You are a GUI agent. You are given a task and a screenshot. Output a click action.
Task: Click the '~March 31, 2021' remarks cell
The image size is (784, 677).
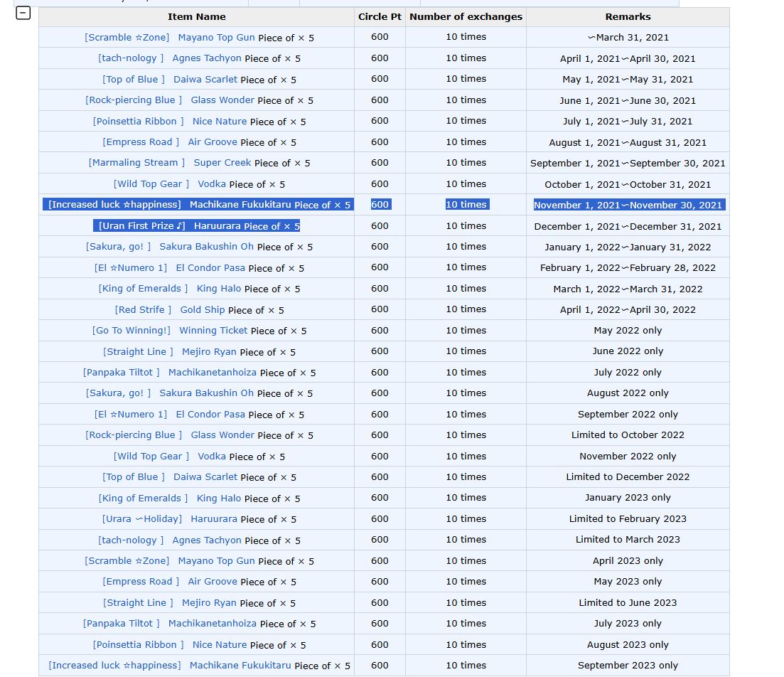click(x=628, y=37)
